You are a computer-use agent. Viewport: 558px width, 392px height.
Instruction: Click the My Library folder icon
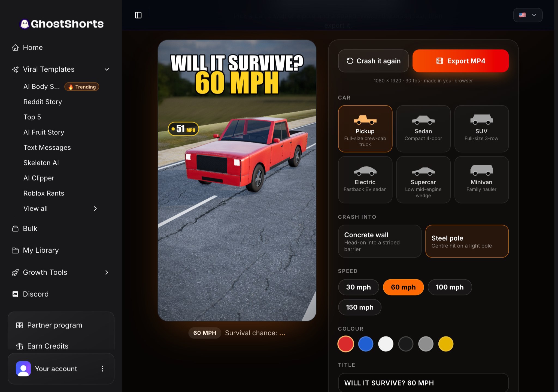coord(15,250)
